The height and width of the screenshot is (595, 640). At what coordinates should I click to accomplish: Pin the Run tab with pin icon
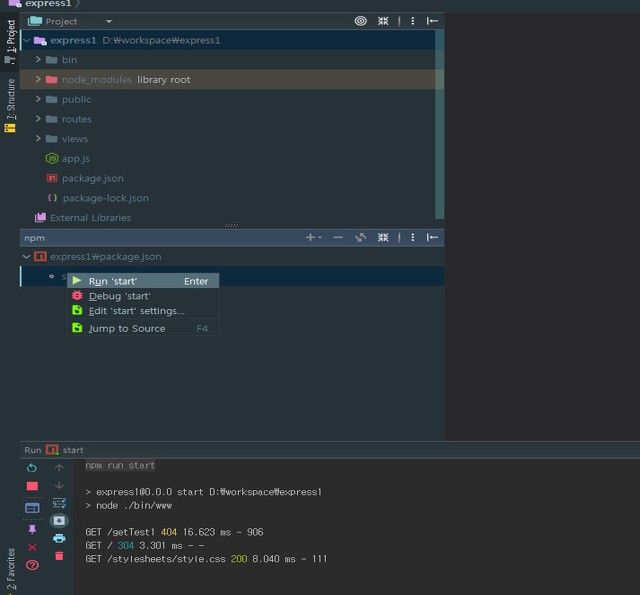32,530
